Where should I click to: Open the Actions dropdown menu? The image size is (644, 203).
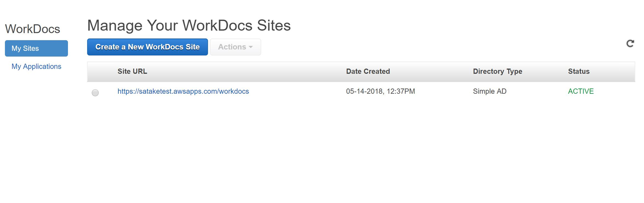235,47
